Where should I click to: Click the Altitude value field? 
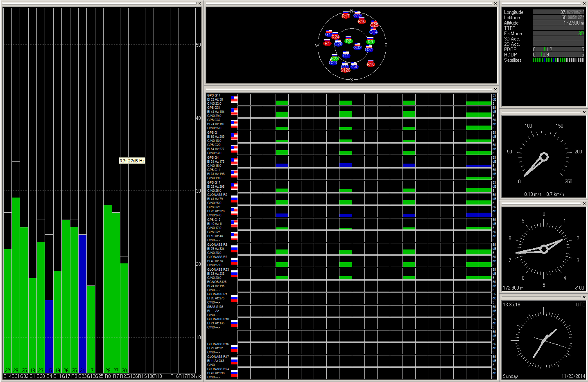point(558,23)
